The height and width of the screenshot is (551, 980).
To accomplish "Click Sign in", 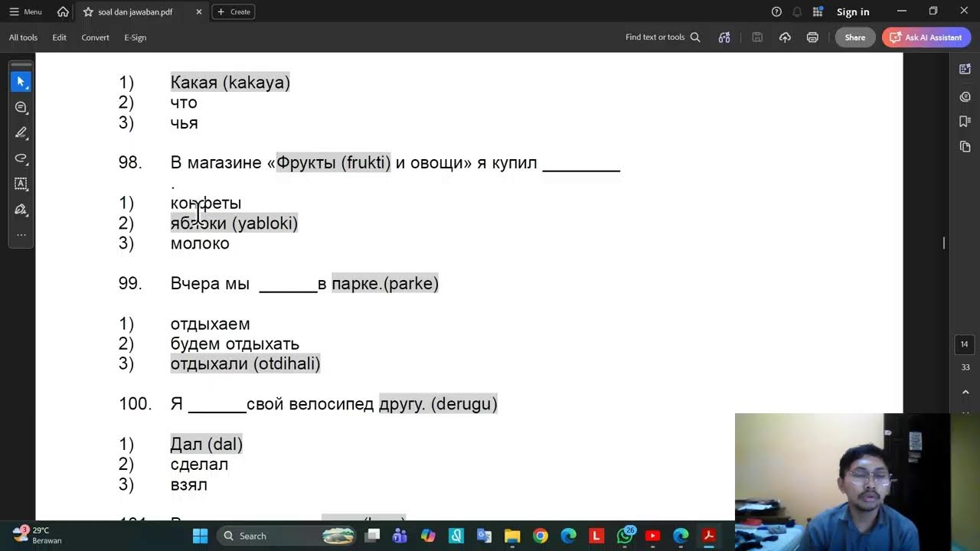I will pos(853,11).
